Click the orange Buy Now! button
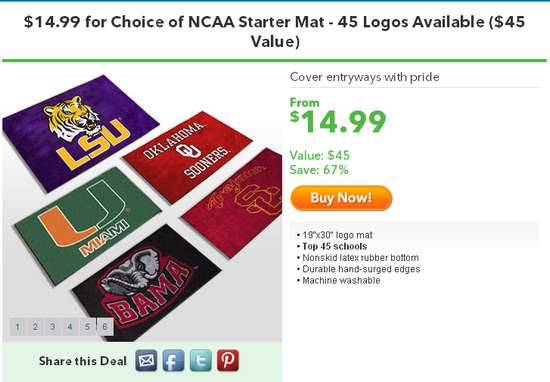 [341, 198]
